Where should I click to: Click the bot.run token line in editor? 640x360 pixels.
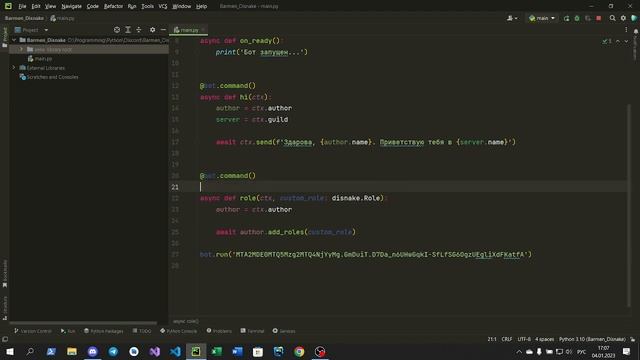pyautogui.click(x=366, y=254)
